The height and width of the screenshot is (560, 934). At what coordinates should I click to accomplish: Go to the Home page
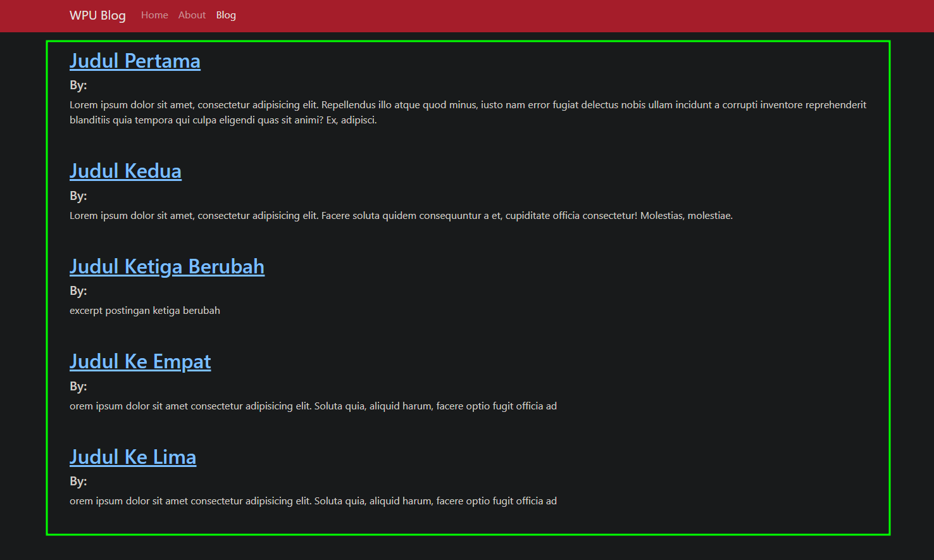tap(154, 15)
